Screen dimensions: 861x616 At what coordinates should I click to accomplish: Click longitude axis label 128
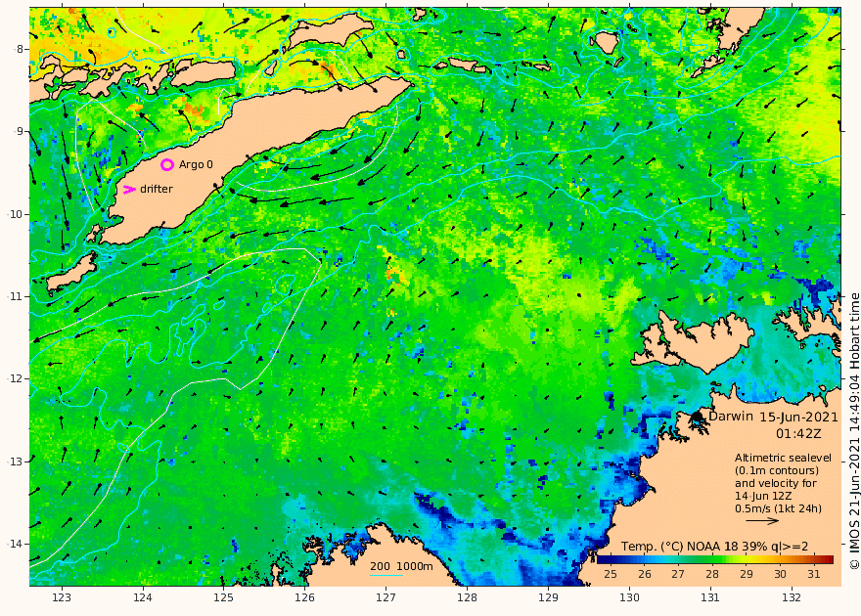(x=468, y=597)
